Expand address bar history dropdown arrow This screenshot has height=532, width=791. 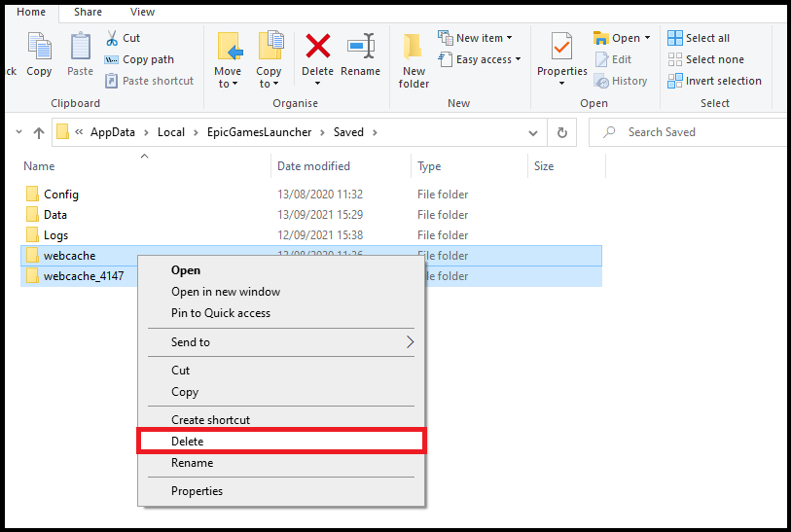pyautogui.click(x=535, y=132)
